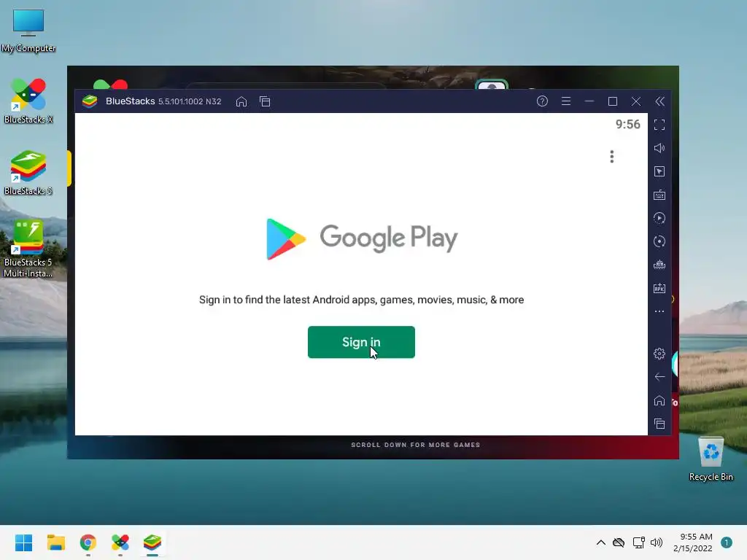Collapse the side toolbar with double arrow
The image size is (747, 560).
click(x=659, y=101)
